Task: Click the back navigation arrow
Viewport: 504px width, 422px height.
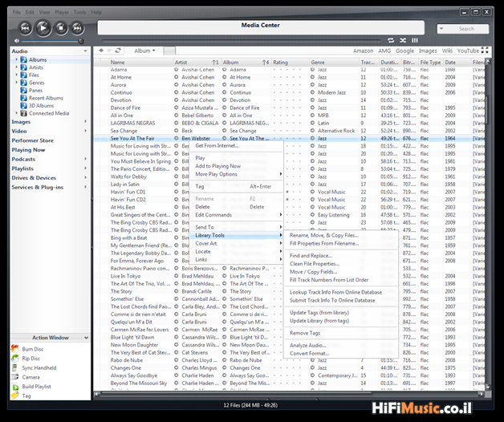Action: (101, 51)
